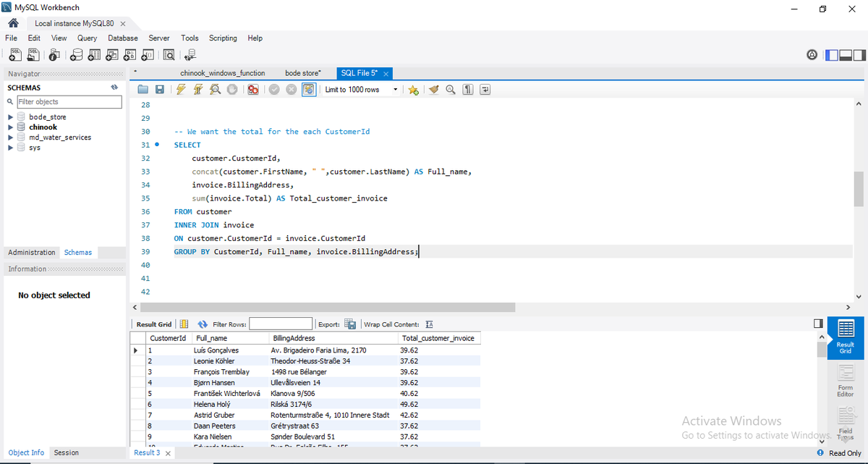Close the Local instance MySQL80 connection tab

123,24
